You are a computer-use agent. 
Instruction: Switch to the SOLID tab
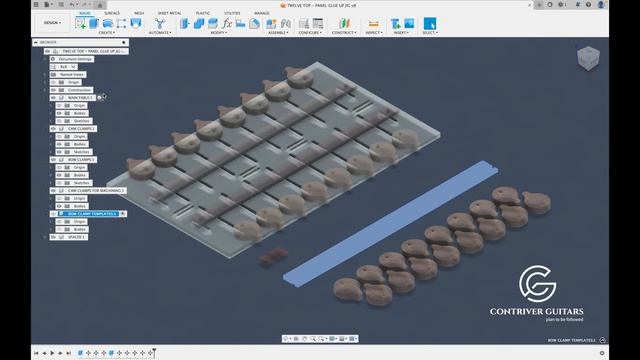(x=85, y=13)
